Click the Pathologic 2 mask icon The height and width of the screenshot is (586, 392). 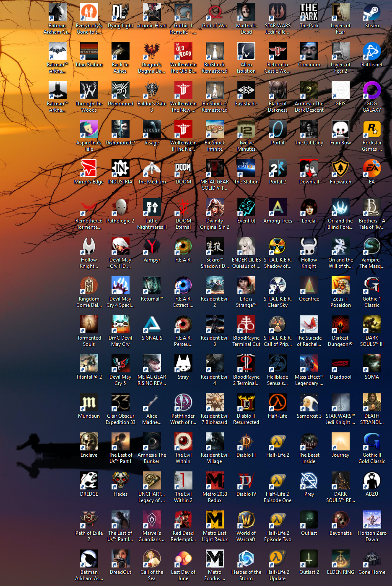120,207
